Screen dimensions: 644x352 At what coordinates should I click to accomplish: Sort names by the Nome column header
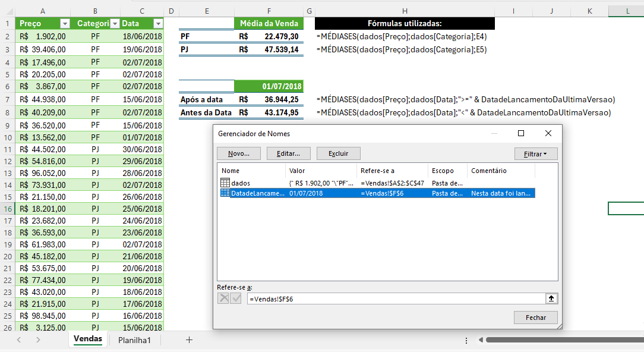(x=251, y=171)
